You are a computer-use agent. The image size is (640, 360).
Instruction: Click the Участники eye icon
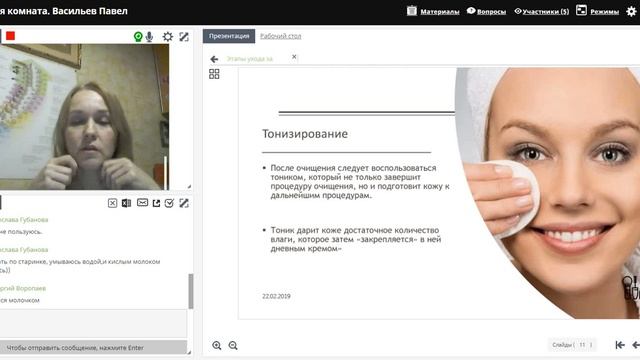click(518, 11)
